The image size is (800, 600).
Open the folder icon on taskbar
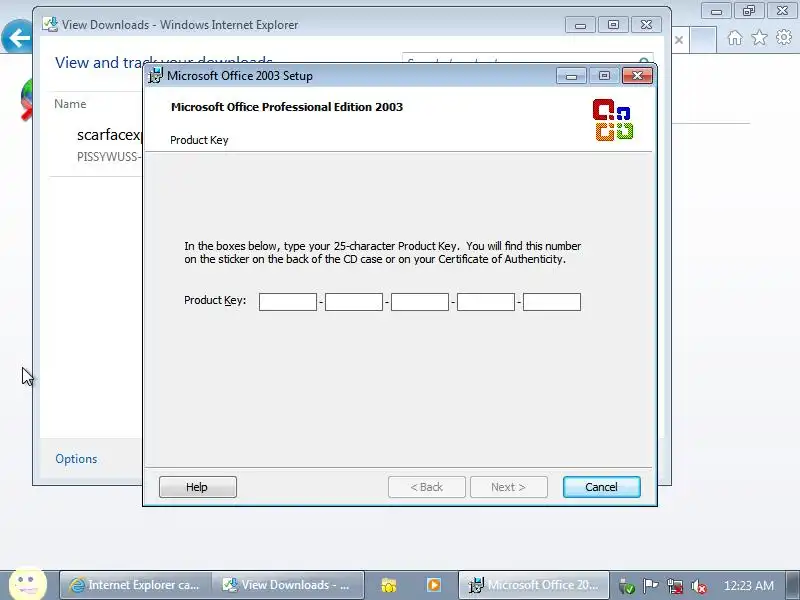coord(389,585)
